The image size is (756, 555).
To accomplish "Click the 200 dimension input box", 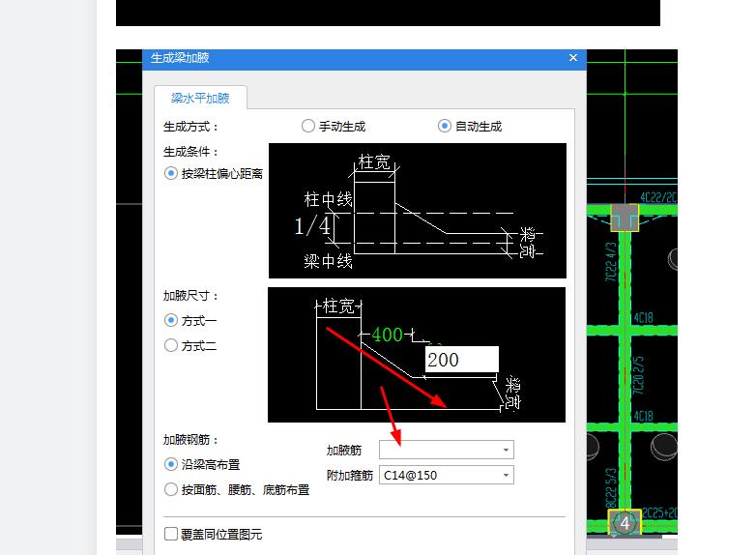I will [462, 360].
